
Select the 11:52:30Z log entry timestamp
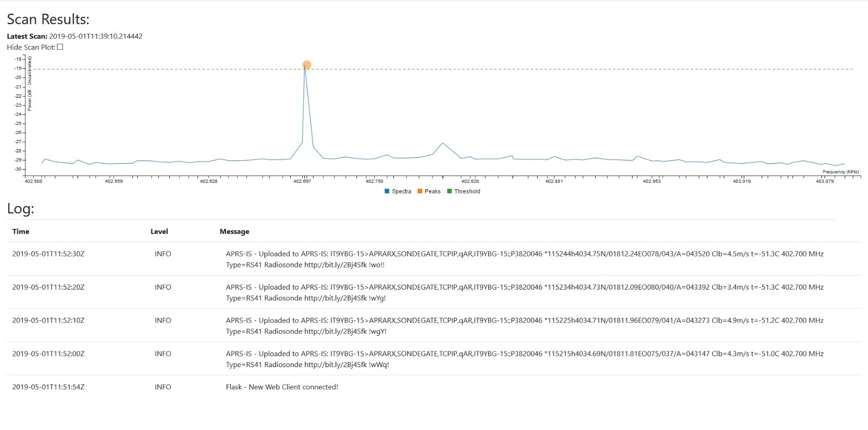point(48,254)
